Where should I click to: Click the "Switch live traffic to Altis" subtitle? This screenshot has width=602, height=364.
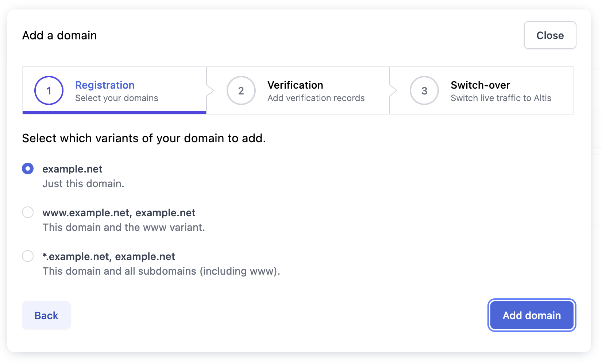[x=501, y=98]
